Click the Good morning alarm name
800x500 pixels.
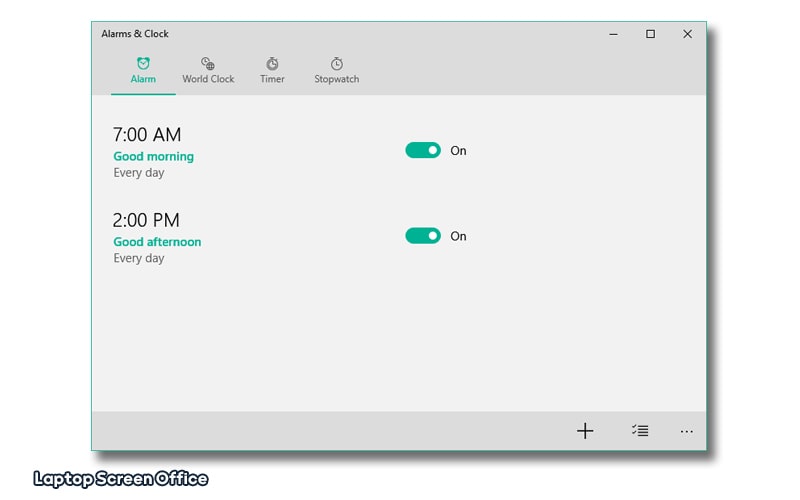pyautogui.click(x=154, y=156)
